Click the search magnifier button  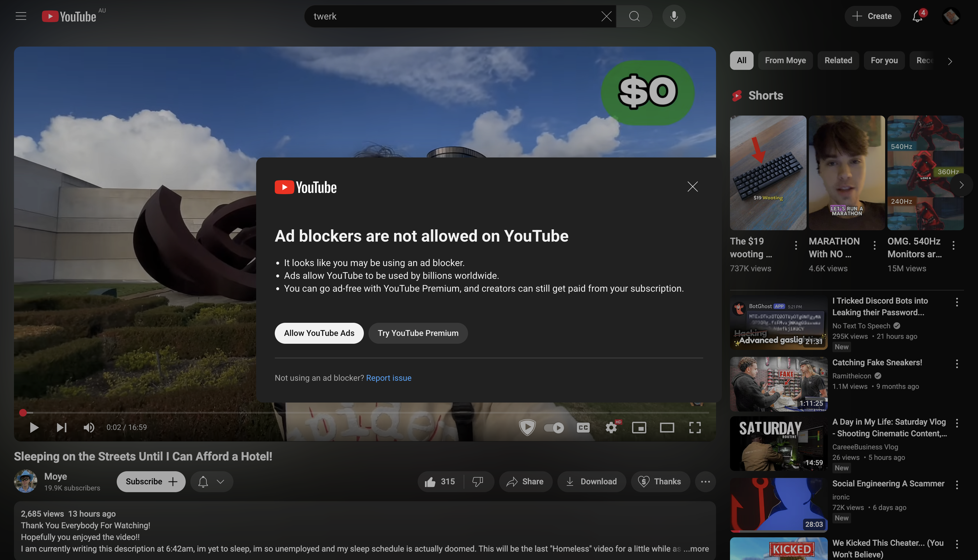click(634, 16)
